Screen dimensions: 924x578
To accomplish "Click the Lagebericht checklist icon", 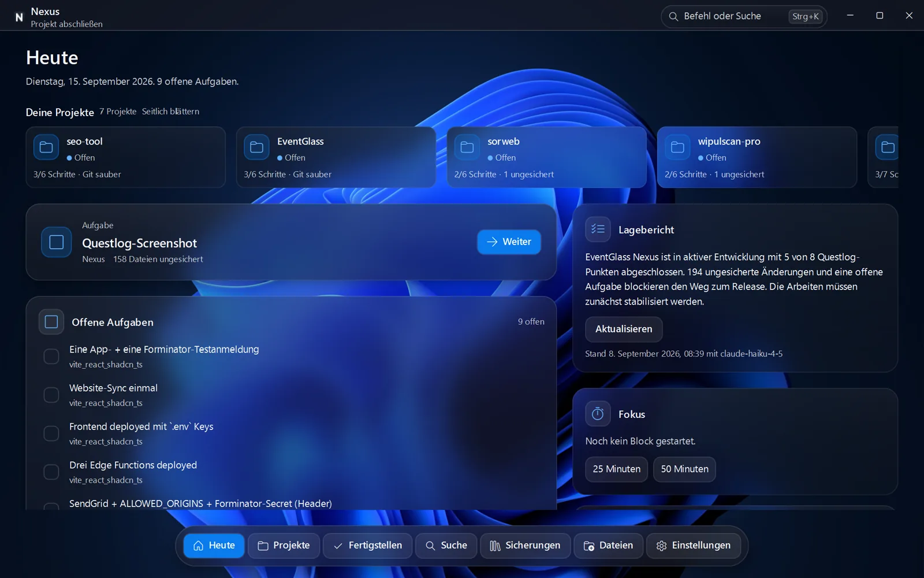I will tap(598, 229).
